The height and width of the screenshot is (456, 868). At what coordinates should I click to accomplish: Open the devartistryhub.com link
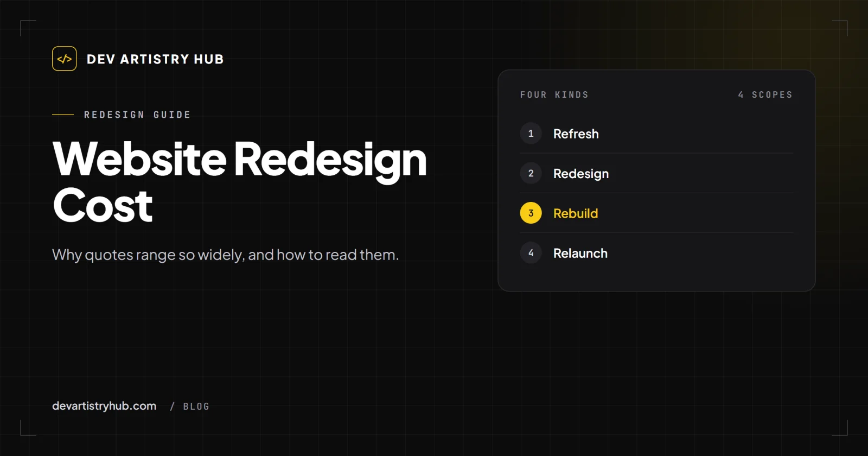point(104,406)
